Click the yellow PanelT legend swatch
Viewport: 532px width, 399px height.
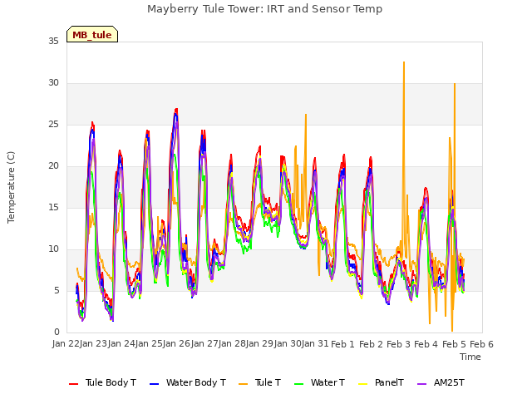(x=362, y=384)
